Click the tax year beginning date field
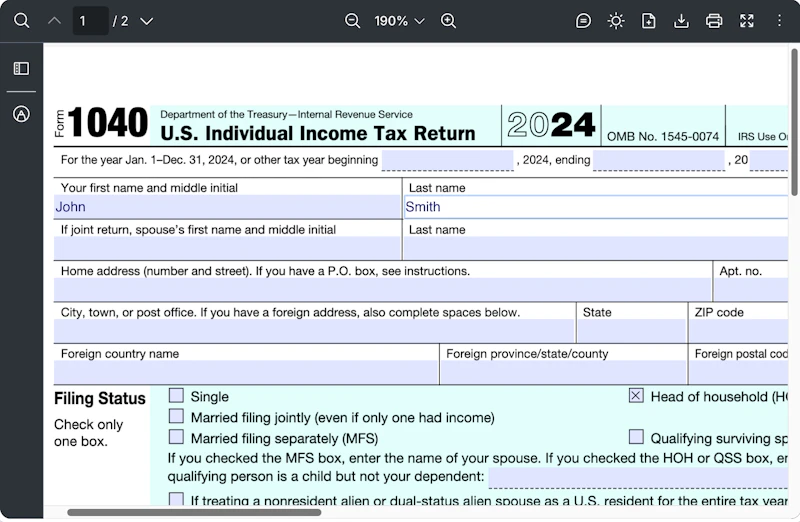 (x=447, y=160)
